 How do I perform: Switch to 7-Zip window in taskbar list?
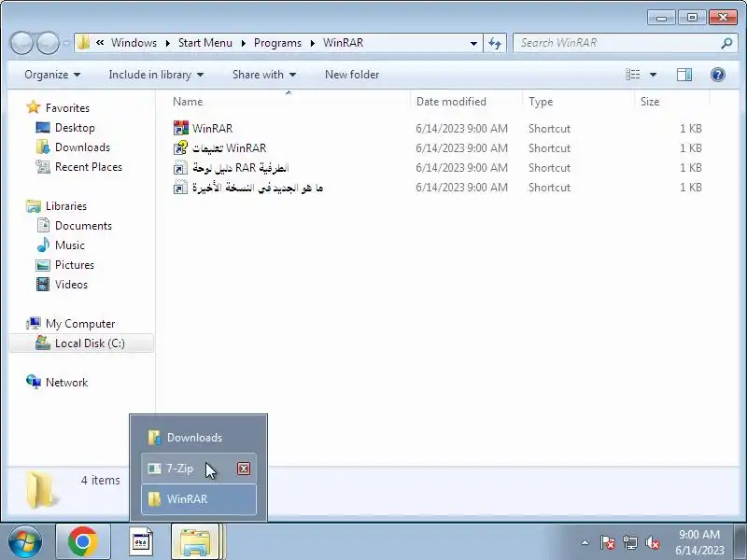pos(199,469)
